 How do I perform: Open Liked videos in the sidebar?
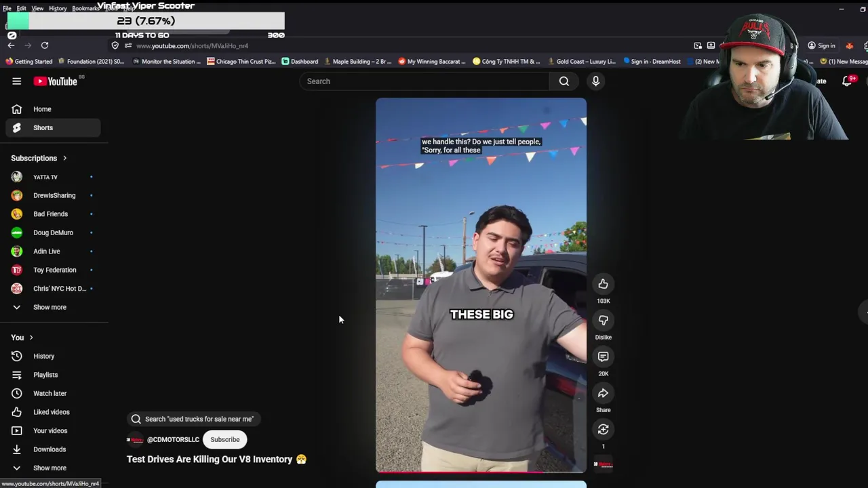[53, 412]
